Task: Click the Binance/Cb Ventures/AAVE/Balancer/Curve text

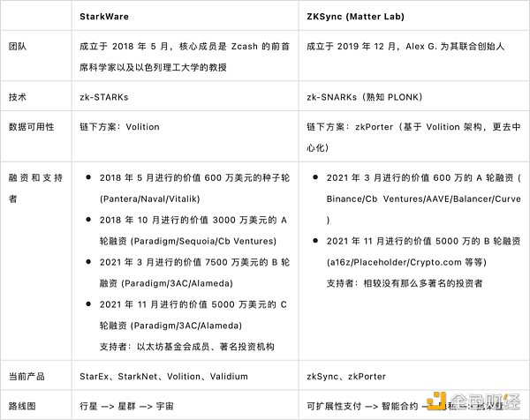Action: [x=423, y=199]
